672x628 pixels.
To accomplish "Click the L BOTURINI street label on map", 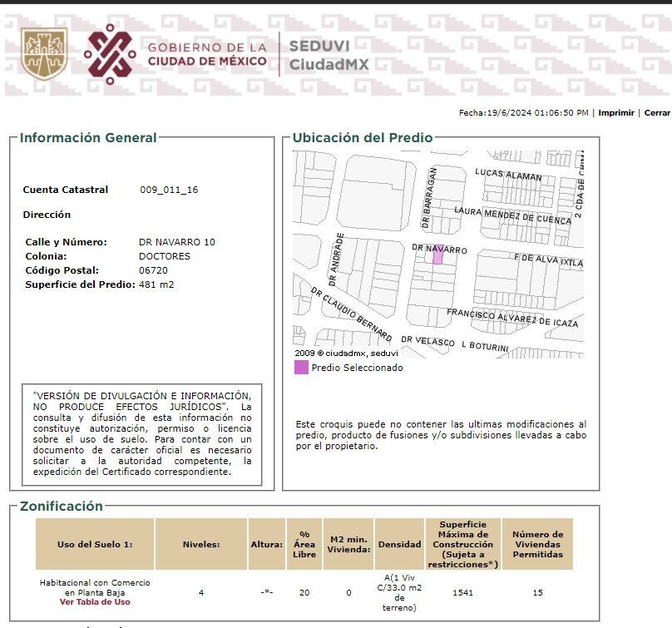I will tap(485, 346).
